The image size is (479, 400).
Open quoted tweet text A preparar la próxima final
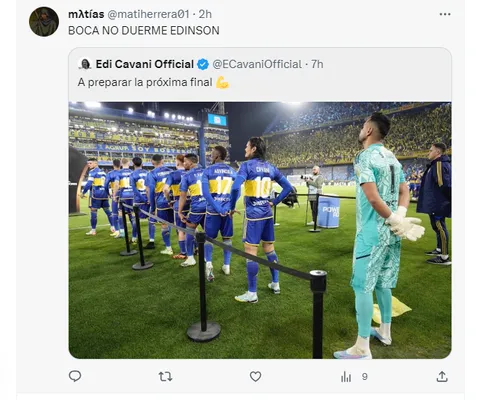(145, 82)
